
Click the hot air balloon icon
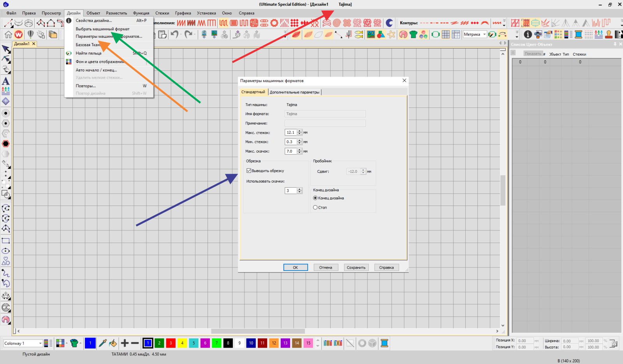30,35
